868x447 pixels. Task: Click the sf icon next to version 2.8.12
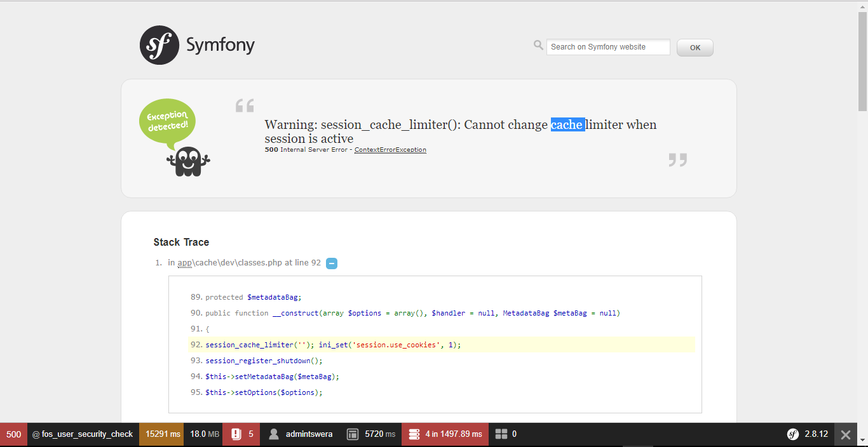click(x=794, y=434)
